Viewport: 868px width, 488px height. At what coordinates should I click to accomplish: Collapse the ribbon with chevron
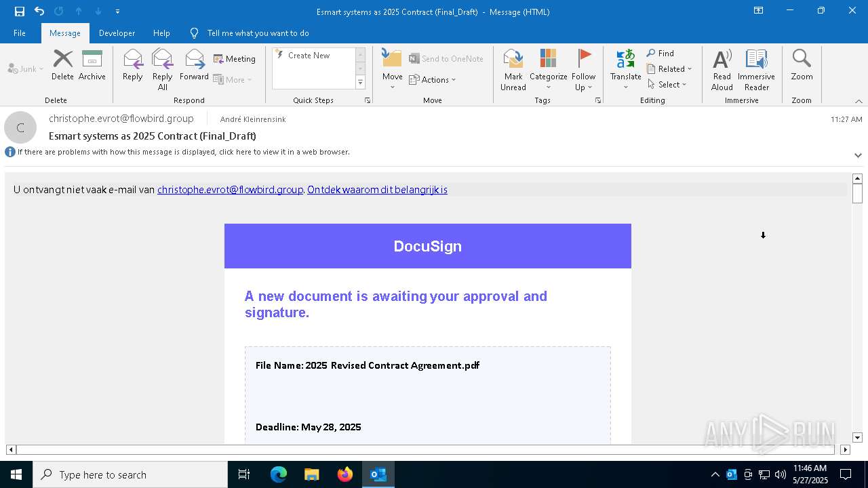(859, 101)
